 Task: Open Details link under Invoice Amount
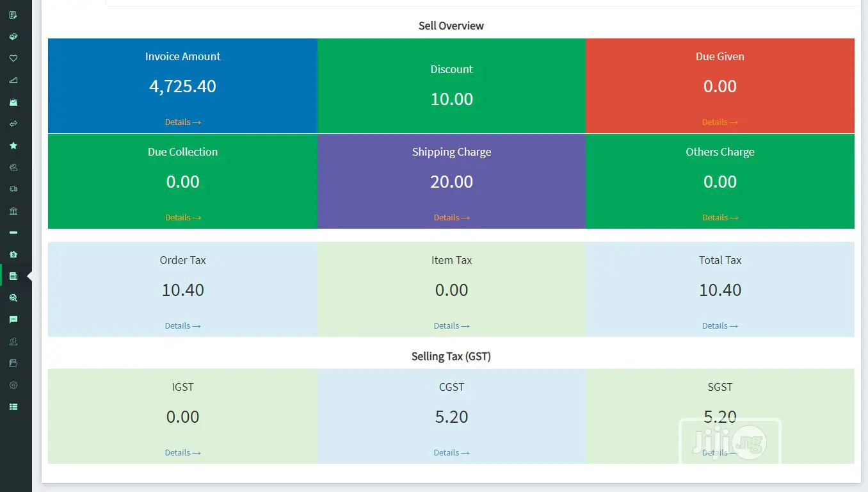183,122
